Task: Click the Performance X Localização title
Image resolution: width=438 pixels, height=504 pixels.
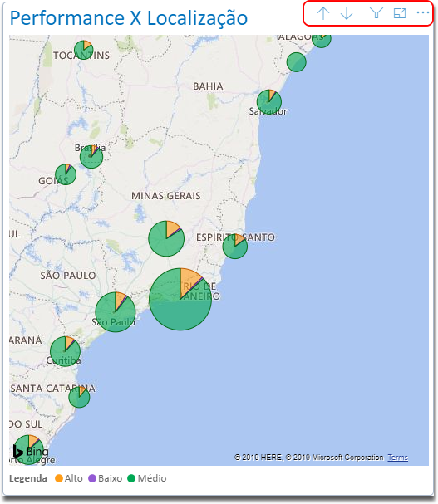Action: 129,18
